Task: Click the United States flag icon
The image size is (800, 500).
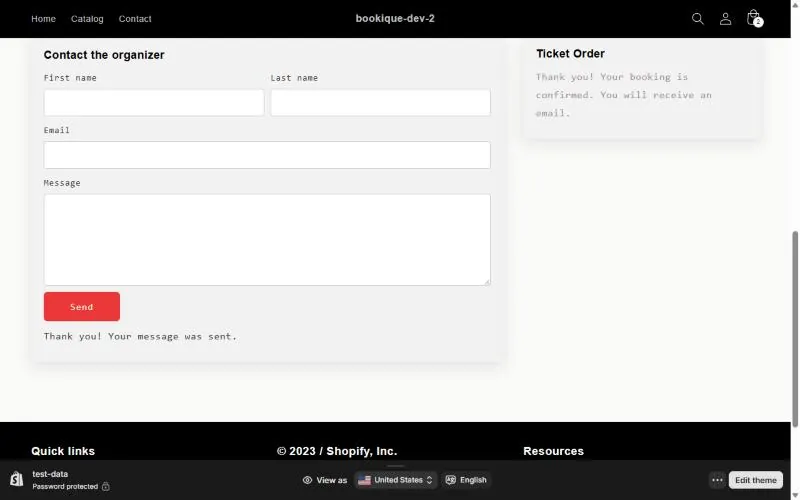Action: pyautogui.click(x=364, y=480)
